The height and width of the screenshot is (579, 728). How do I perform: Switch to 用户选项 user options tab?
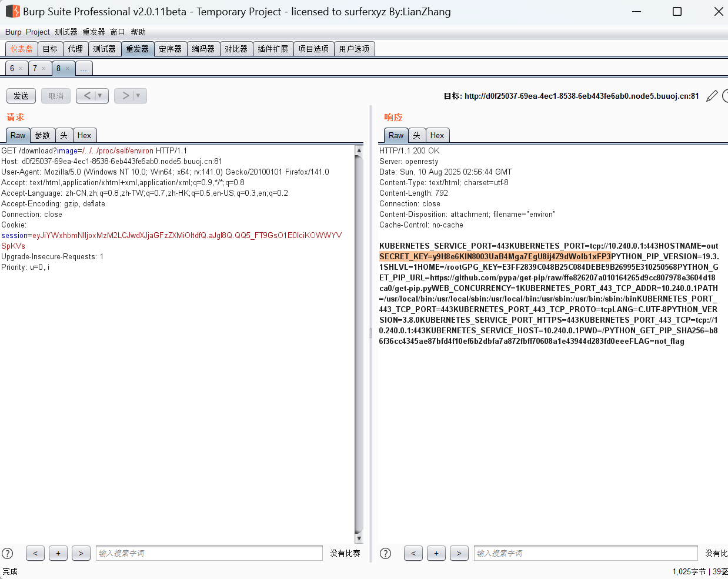[x=354, y=49]
